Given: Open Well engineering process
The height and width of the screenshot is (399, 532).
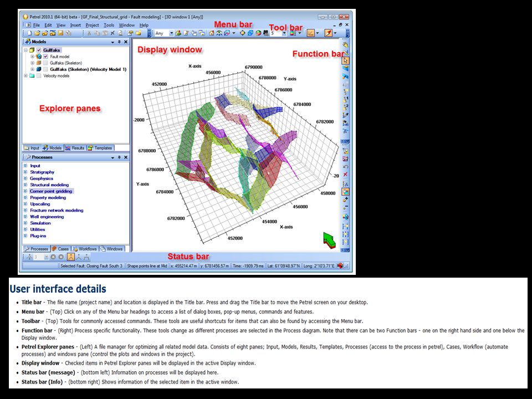Looking at the screenshot, I should (47, 217).
